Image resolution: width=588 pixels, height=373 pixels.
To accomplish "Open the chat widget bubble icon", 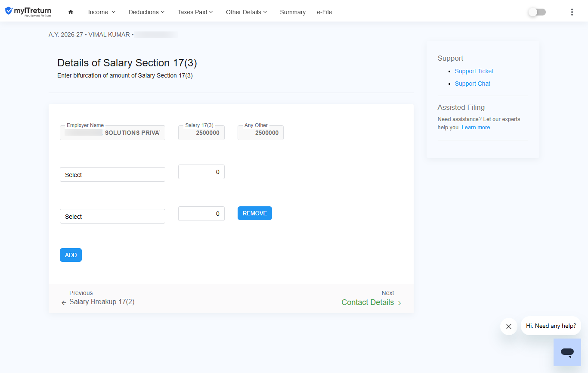I will pos(567,352).
